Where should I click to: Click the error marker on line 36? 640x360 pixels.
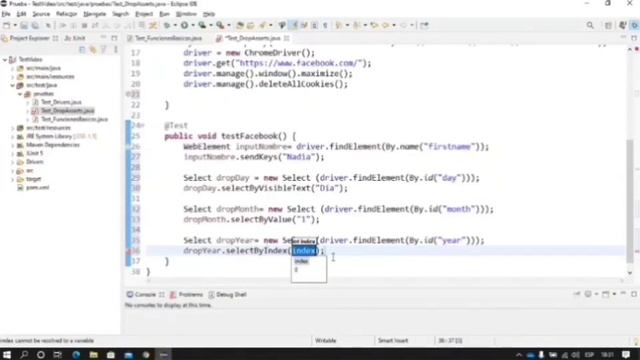[128, 251]
